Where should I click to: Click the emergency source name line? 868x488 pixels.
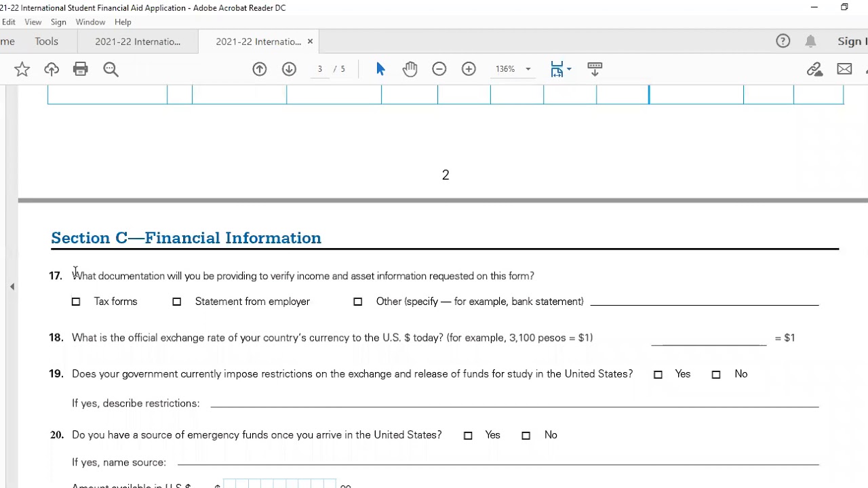pyautogui.click(x=498, y=462)
